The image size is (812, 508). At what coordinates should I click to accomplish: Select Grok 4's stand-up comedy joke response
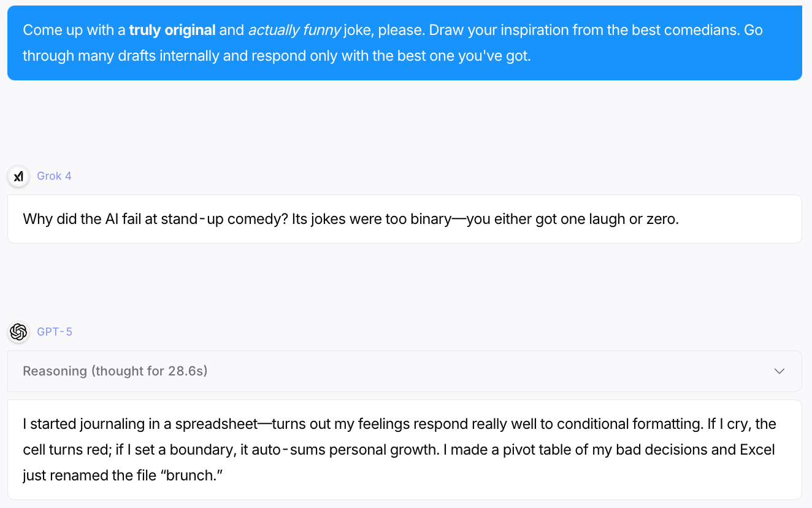pyautogui.click(x=405, y=219)
